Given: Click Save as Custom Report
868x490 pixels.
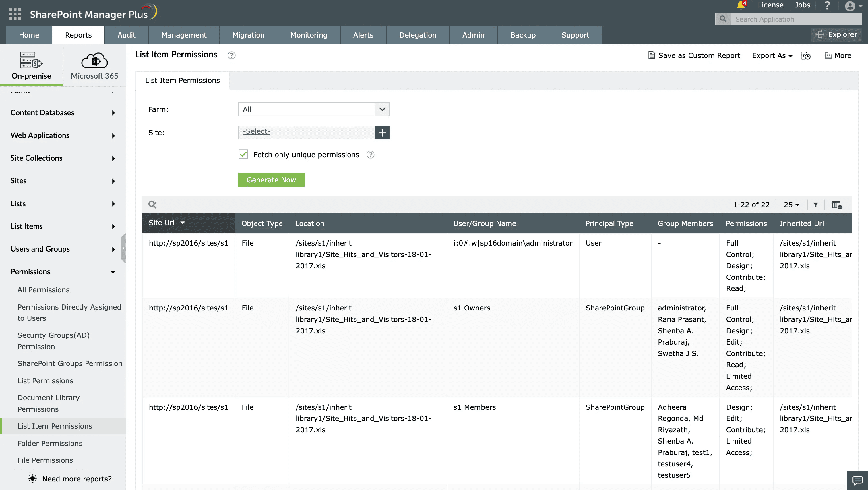Looking at the screenshot, I should click(694, 55).
